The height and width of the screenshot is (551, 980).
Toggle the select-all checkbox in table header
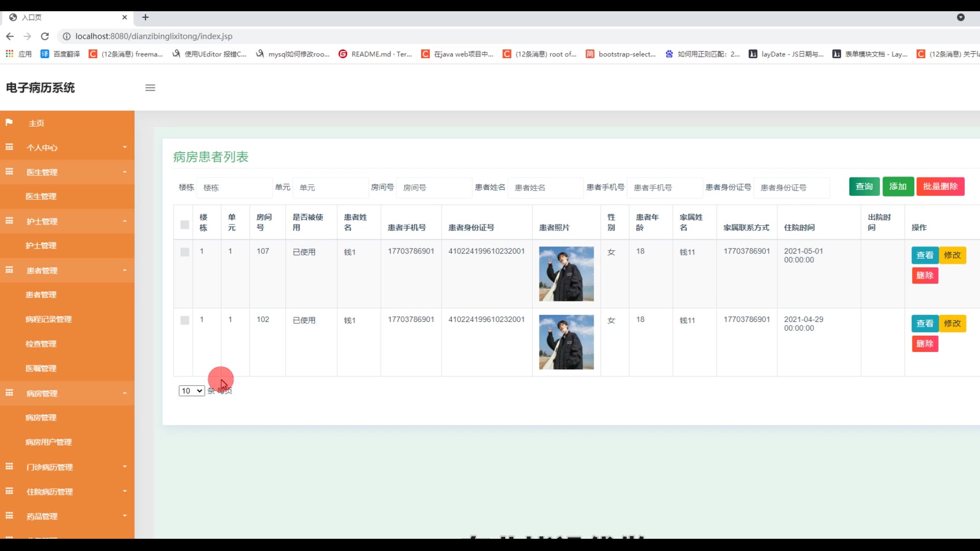pyautogui.click(x=185, y=224)
